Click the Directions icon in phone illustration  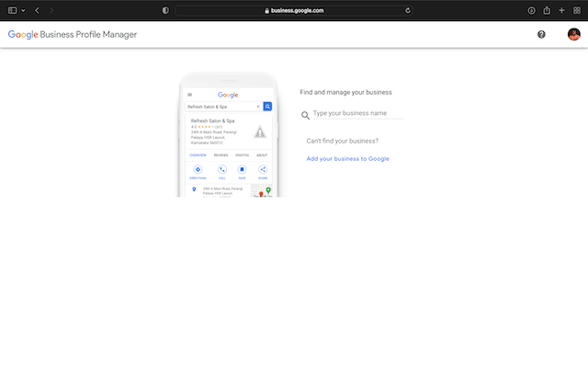click(198, 169)
